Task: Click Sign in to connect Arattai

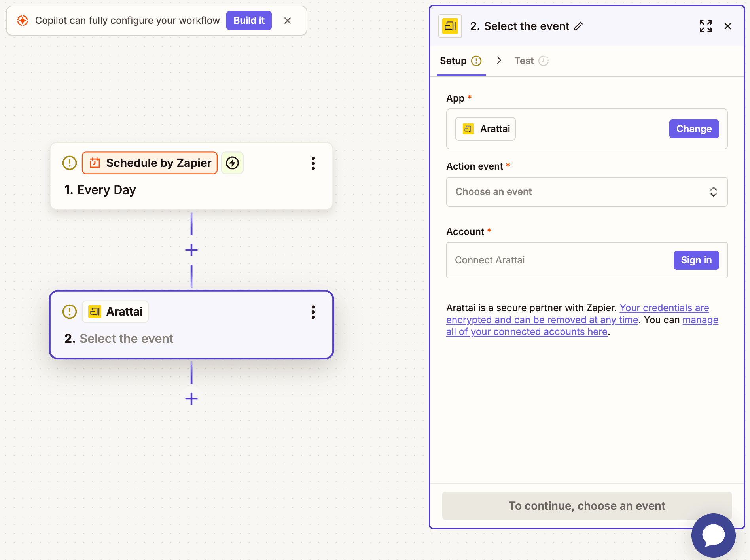Action: pos(696,260)
